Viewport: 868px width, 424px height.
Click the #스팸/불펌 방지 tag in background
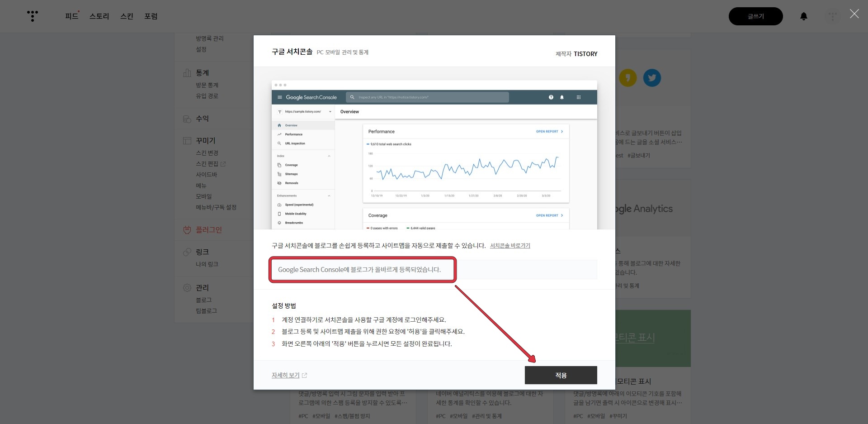point(352,416)
